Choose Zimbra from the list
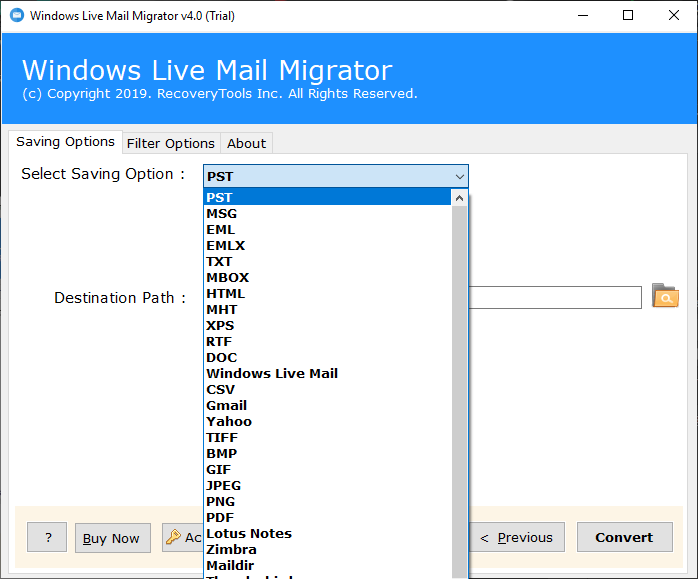This screenshot has height=579, width=698. click(x=327, y=550)
